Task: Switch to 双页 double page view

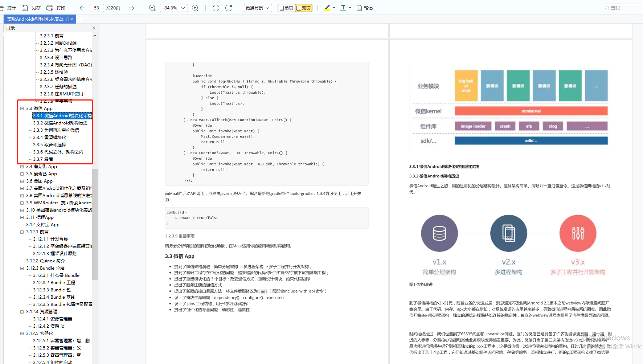Action: [304, 8]
